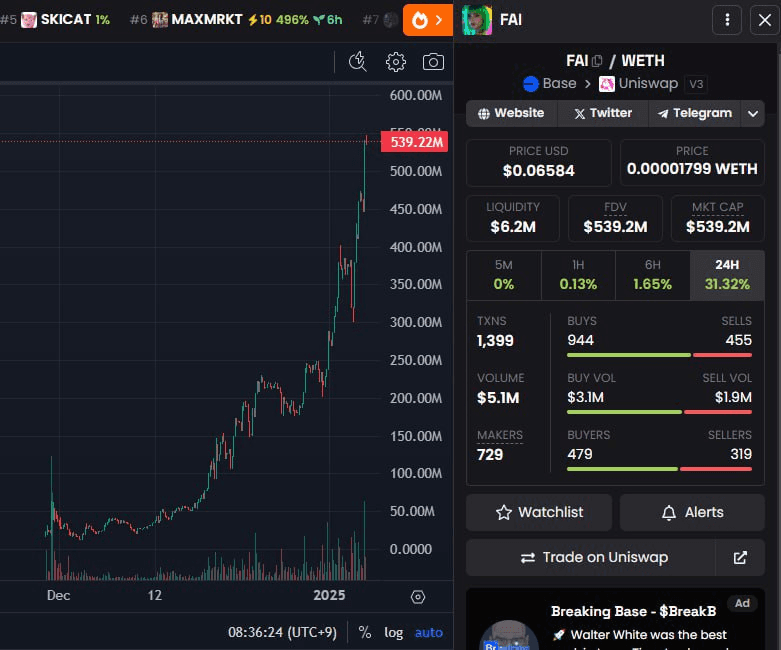Open the three-dot options menu
The image size is (781, 650).
click(727, 19)
